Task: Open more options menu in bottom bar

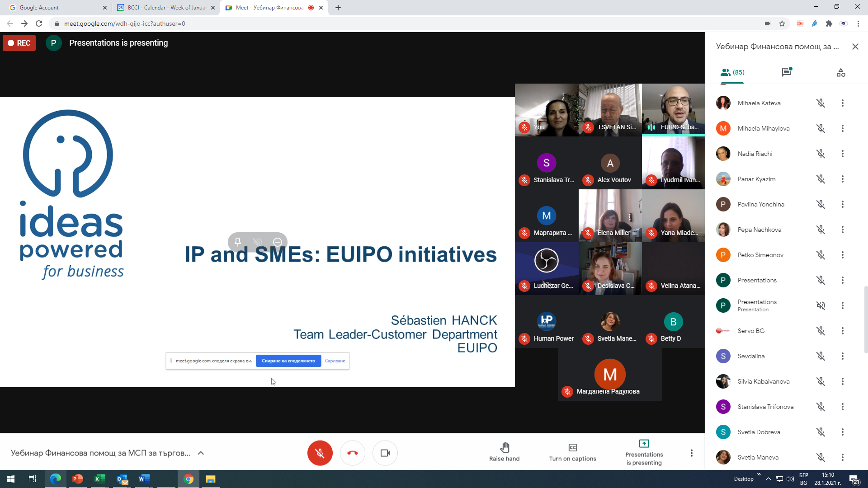Action: coord(691,453)
